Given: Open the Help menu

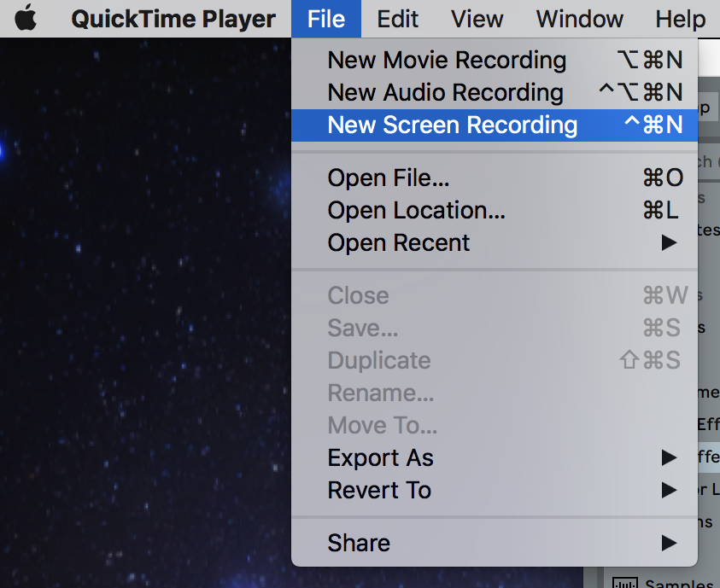Looking at the screenshot, I should tap(680, 19).
